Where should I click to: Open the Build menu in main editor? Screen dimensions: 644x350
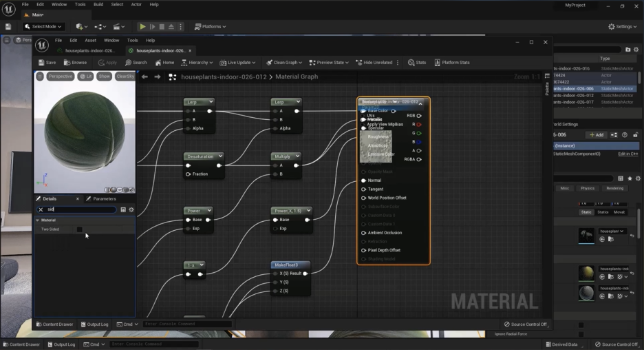pyautogui.click(x=98, y=5)
